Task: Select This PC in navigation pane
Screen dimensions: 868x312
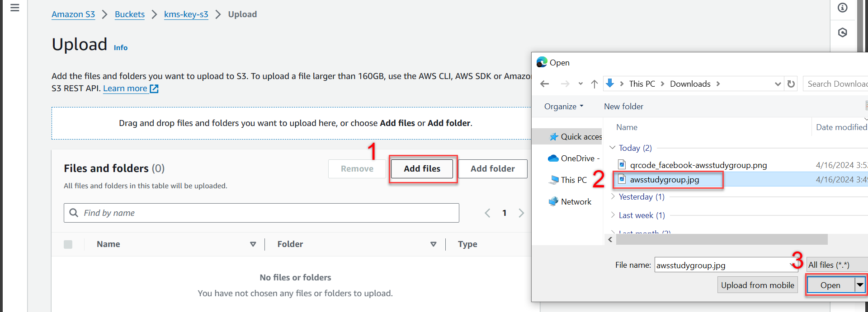Action: coord(568,180)
